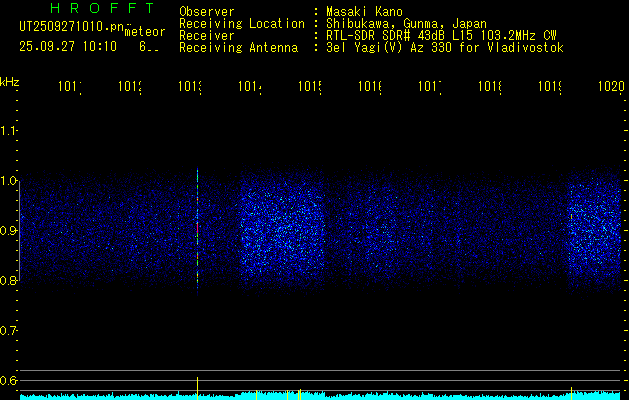The height and width of the screenshot is (400, 629).
Task: Click the HROFFT title text
Action: click(x=102, y=8)
